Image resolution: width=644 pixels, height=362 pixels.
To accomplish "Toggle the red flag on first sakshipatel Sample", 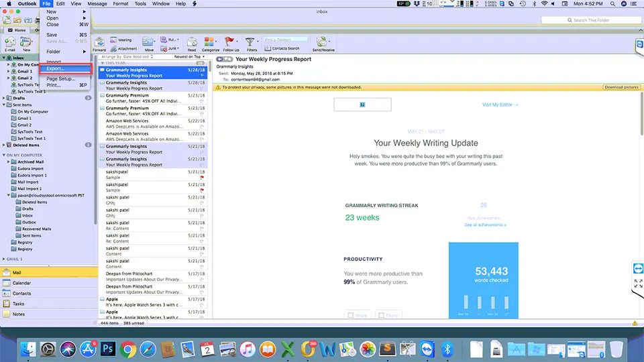I will 202,177.
